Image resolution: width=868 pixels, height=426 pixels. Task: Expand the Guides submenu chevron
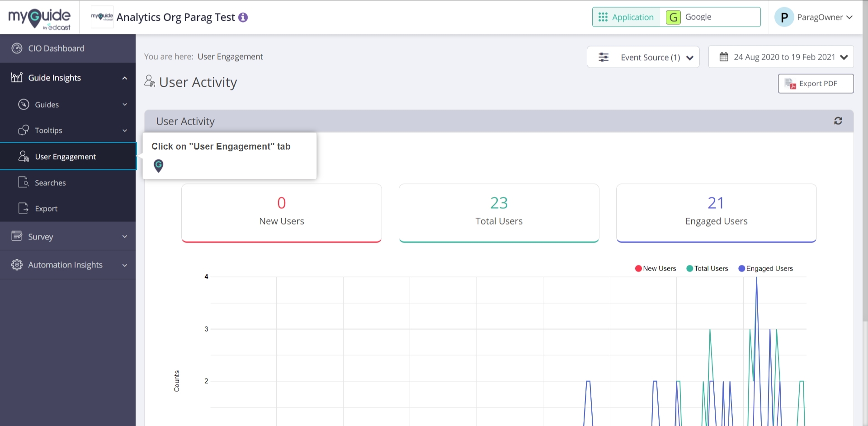coord(125,104)
